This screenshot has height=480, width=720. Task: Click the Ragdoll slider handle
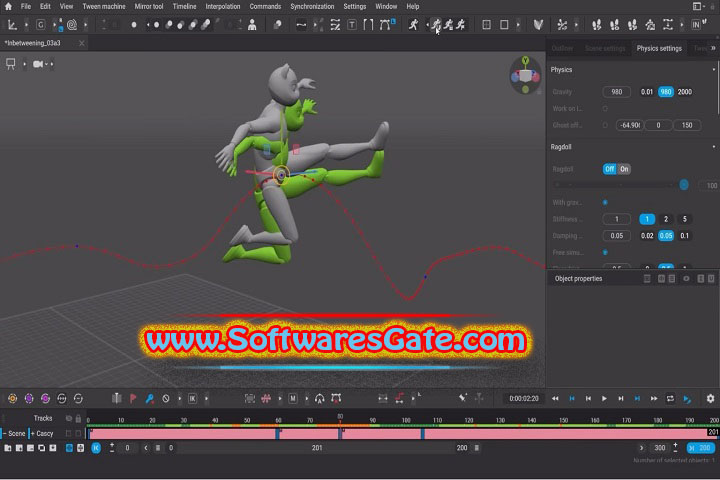click(x=684, y=185)
